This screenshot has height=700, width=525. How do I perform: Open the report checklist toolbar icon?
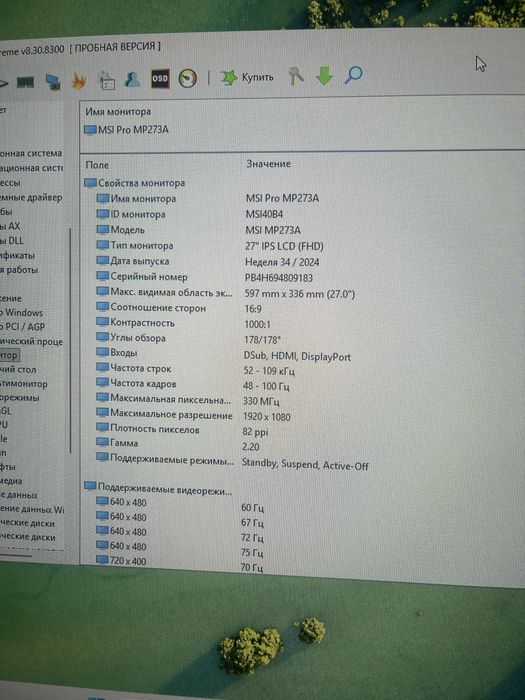106,80
